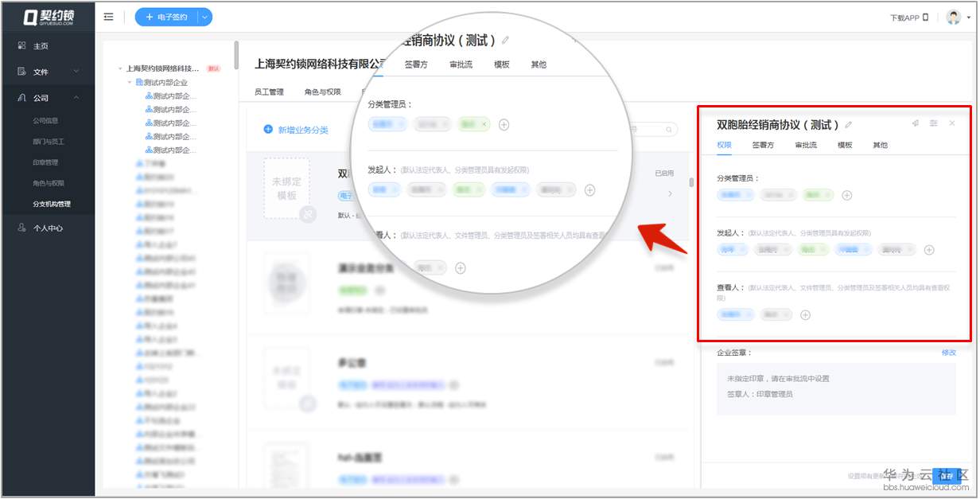This screenshot has width=980, height=499.
Task: Collapse the arrow beside 测试内部企业
Action: tap(130, 82)
